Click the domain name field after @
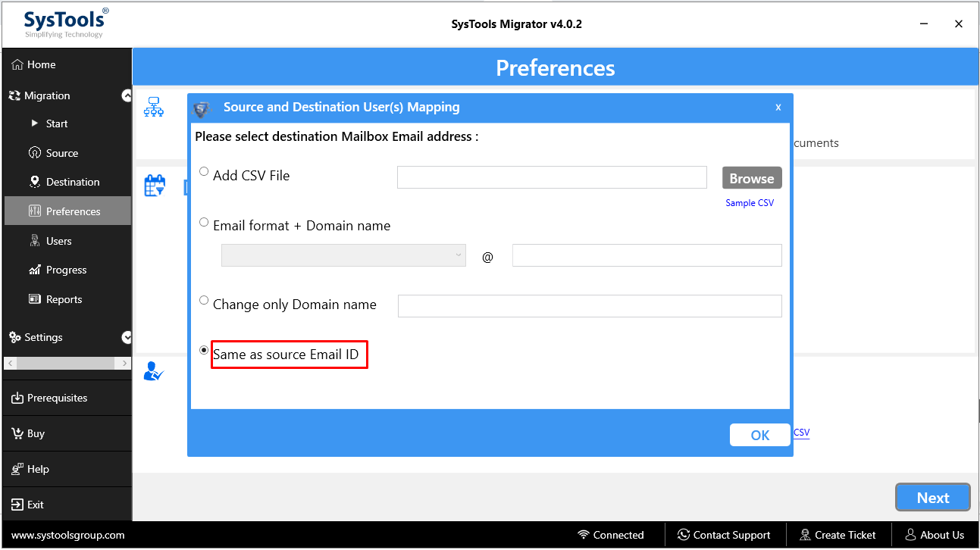The height and width of the screenshot is (550, 980). [x=647, y=255]
